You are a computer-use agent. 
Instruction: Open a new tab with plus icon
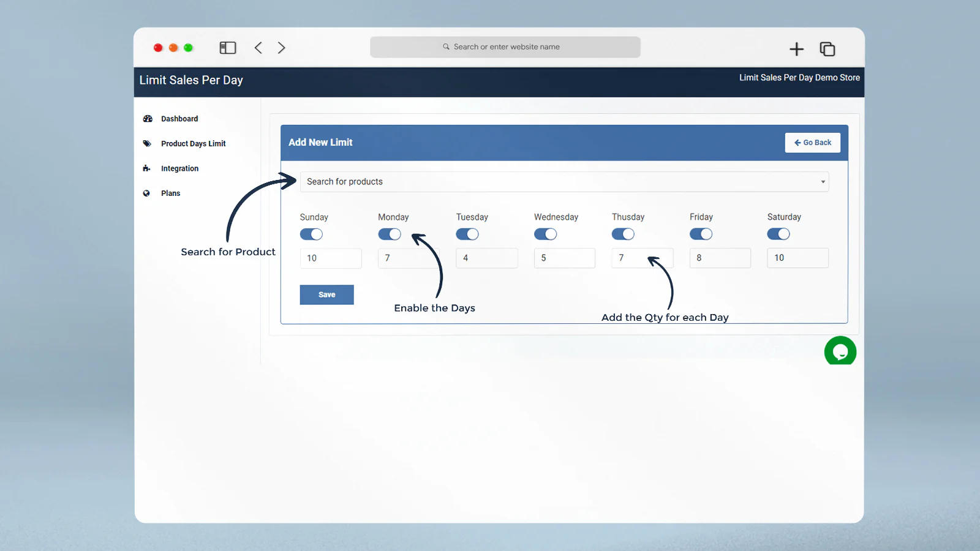pyautogui.click(x=796, y=49)
